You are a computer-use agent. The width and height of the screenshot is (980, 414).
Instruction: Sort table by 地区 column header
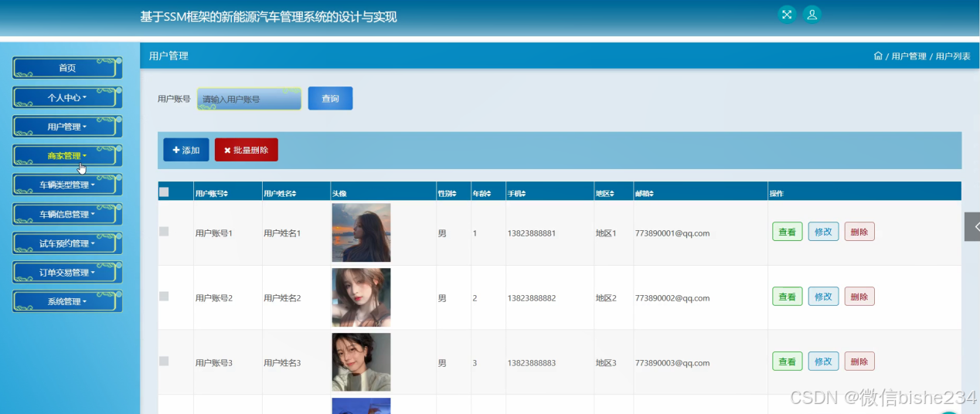click(x=605, y=193)
